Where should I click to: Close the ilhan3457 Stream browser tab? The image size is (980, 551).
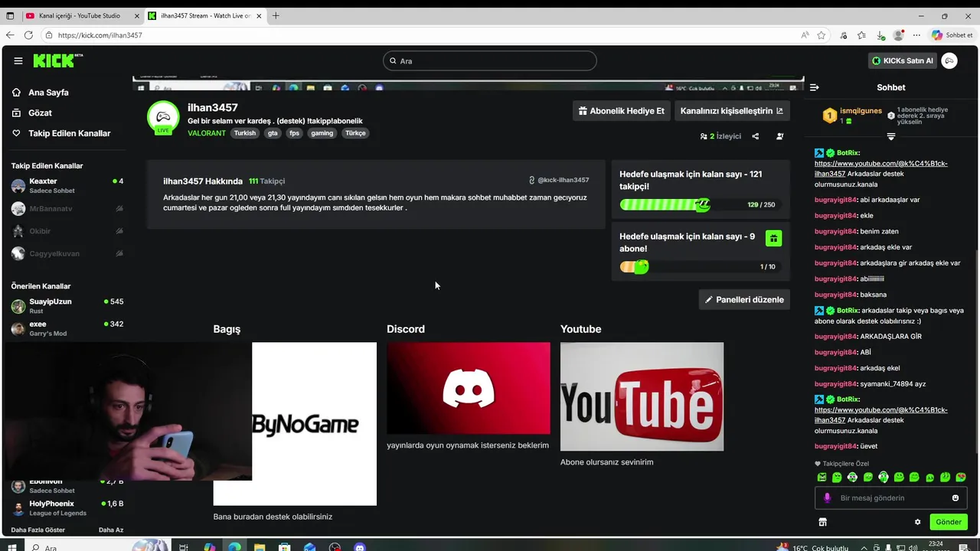[x=259, y=15]
